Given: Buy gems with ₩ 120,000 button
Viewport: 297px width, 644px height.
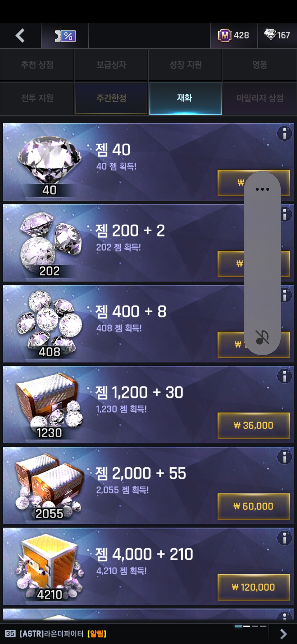Looking at the screenshot, I should click(254, 587).
